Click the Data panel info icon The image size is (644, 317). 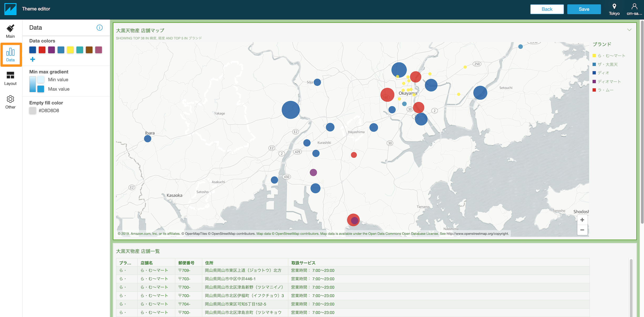coord(100,28)
